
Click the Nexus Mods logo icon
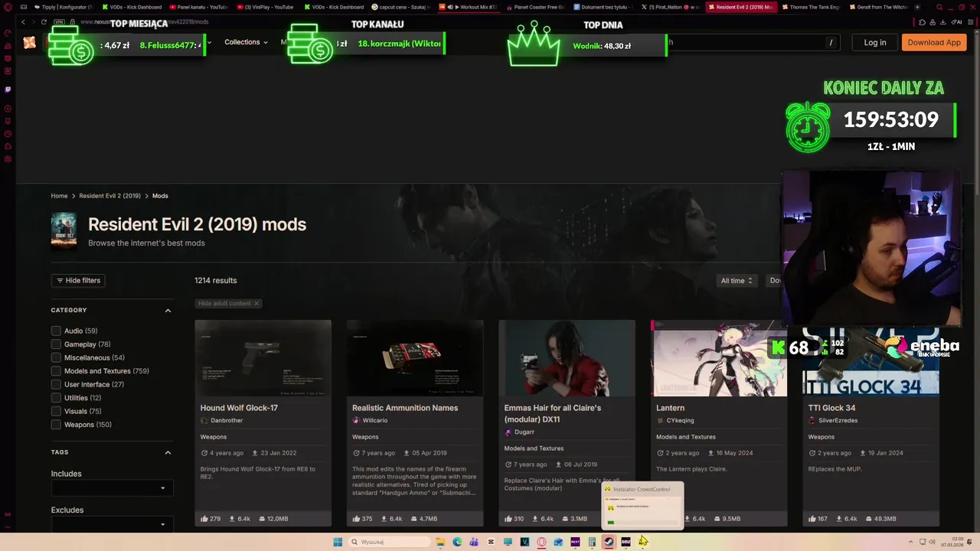coord(29,43)
